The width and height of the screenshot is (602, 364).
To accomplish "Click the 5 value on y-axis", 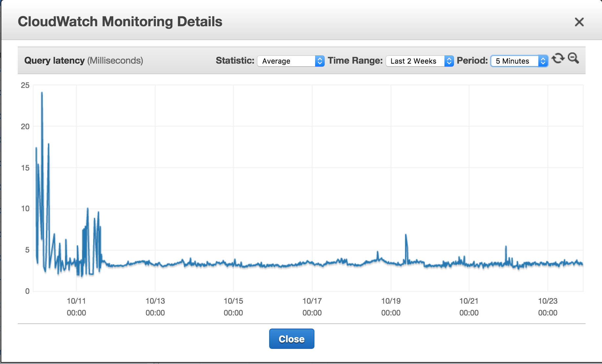I will click(27, 250).
